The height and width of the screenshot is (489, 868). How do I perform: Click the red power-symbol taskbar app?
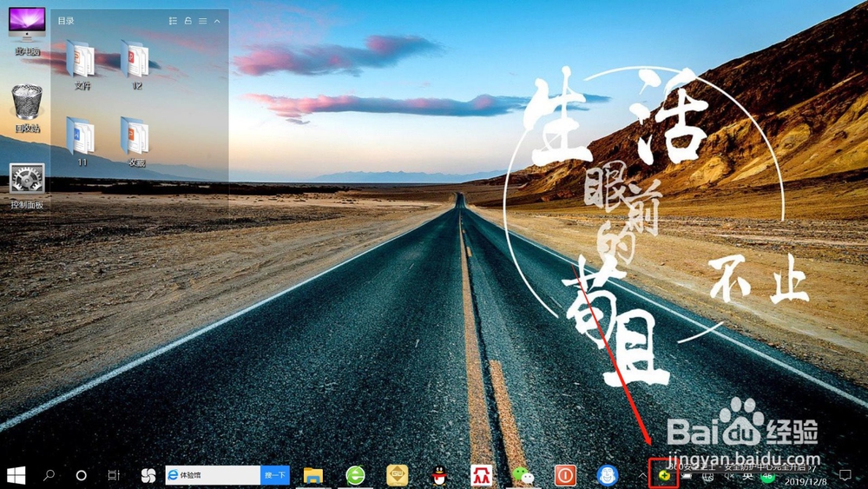pos(565,475)
